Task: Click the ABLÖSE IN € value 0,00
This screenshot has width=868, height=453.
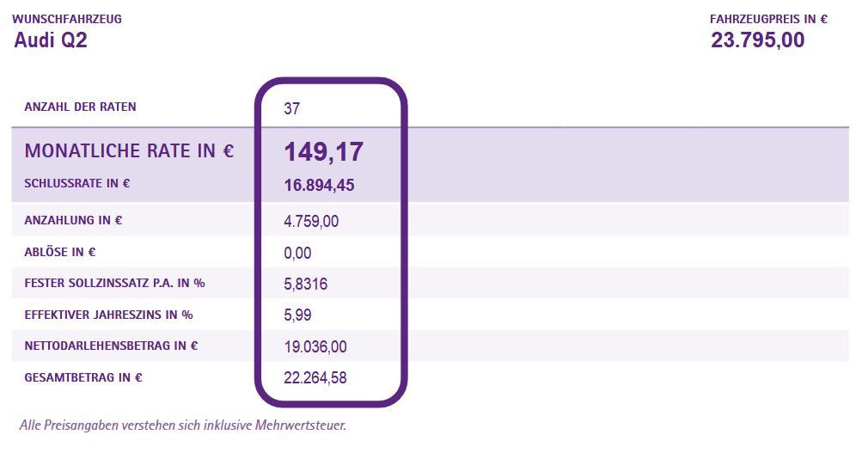Action: [x=297, y=253]
